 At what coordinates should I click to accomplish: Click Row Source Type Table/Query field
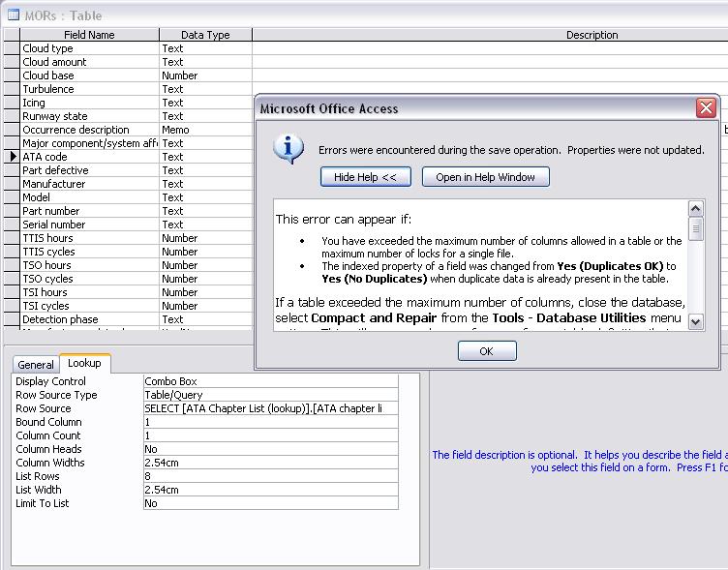point(271,395)
